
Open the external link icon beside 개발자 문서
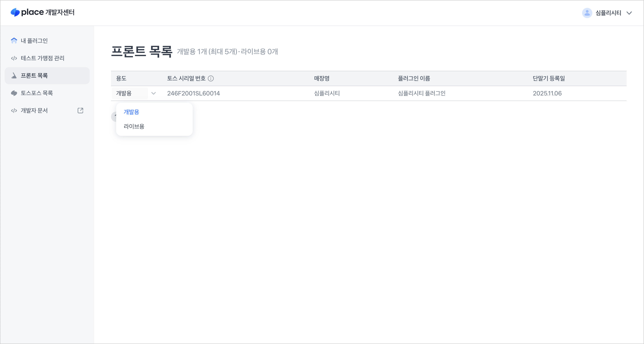(x=80, y=110)
